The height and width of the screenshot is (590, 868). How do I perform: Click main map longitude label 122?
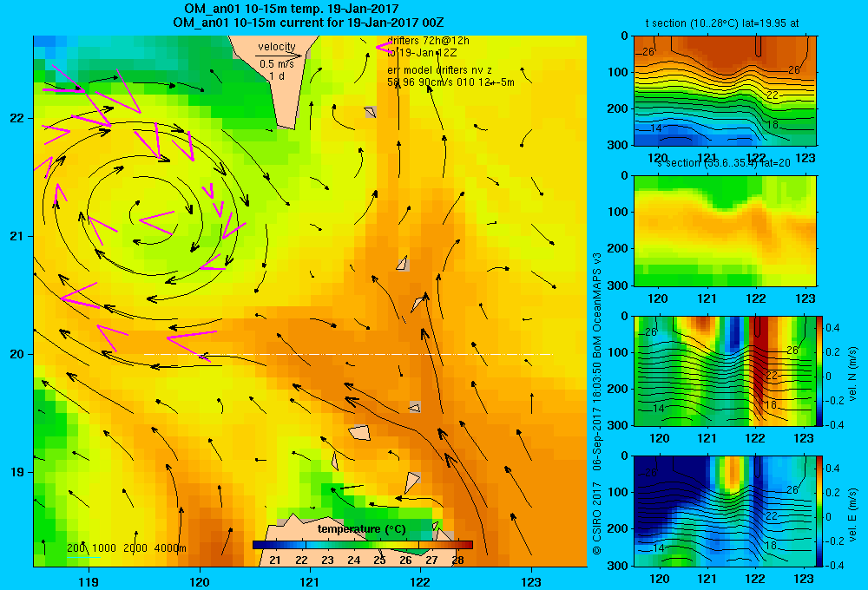[x=421, y=581]
